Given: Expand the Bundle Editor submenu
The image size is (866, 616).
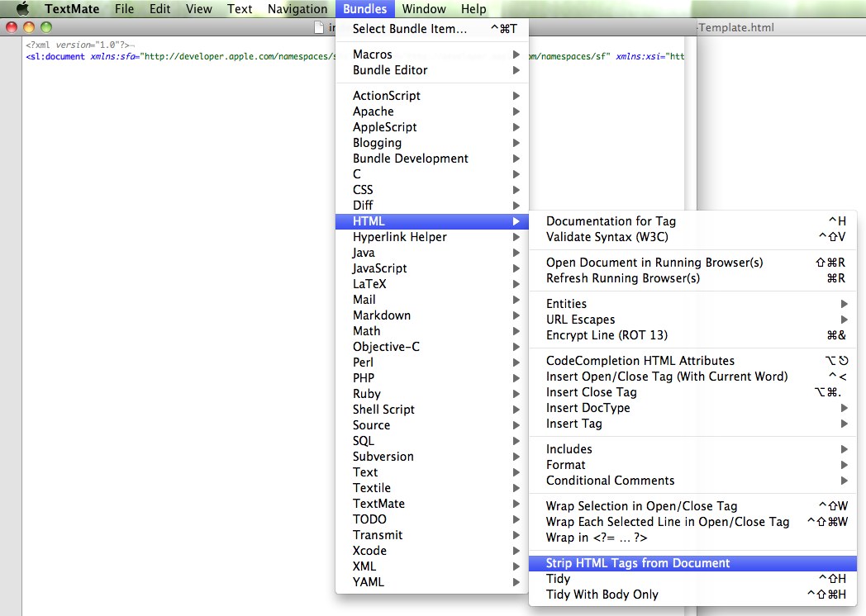Looking at the screenshot, I should 432,70.
